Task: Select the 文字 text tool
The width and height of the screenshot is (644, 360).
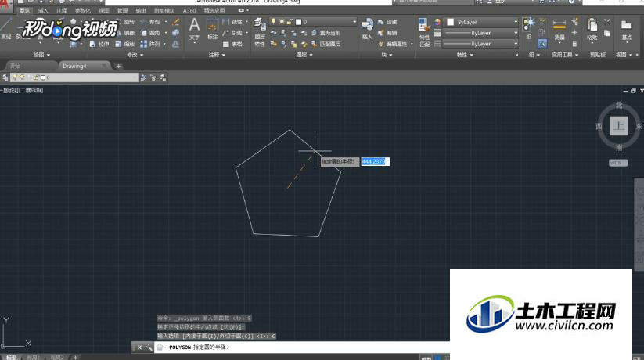Action: (194, 30)
